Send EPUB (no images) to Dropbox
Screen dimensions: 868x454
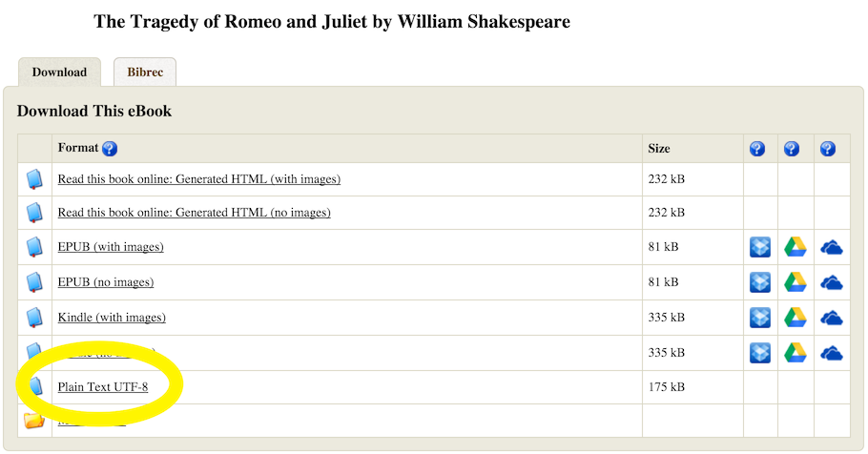(760, 282)
